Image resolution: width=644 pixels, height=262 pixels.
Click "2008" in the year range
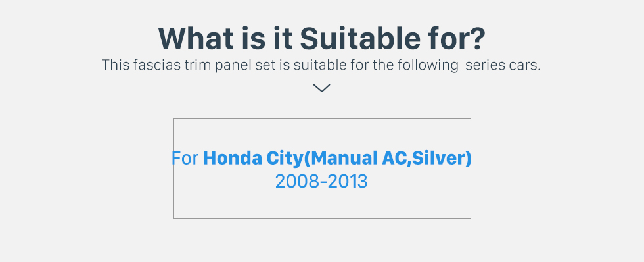[294, 182]
